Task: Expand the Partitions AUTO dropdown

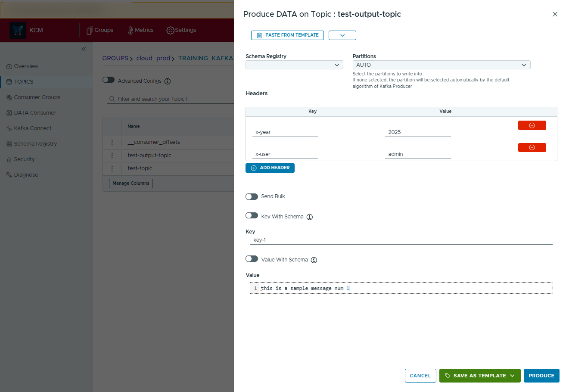Action: pos(441,65)
